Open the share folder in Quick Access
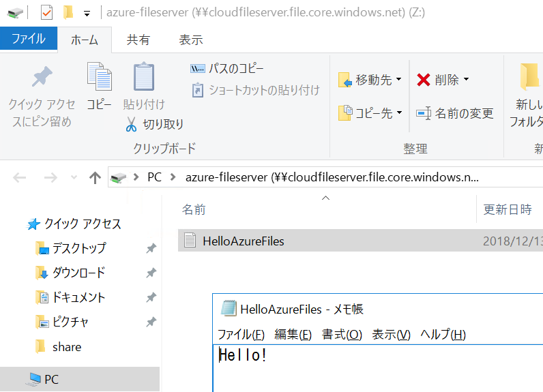The height and width of the screenshot is (392, 543). (66, 346)
